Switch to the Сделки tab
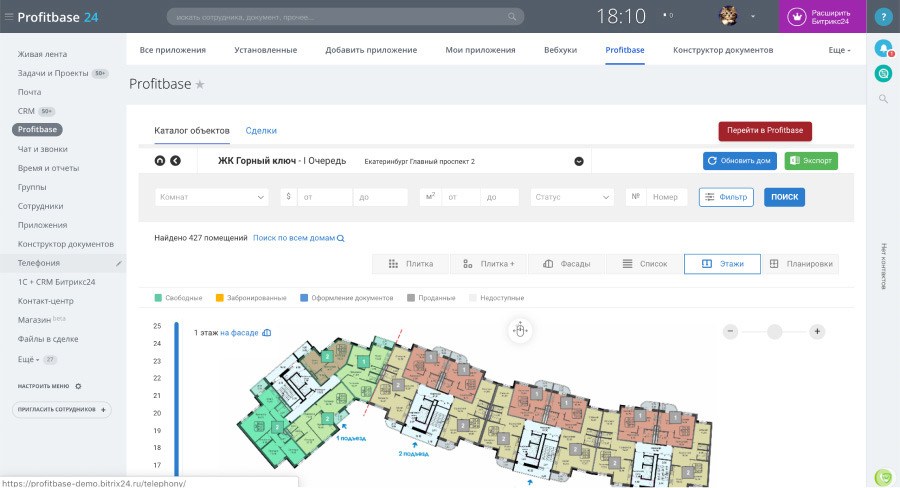Image resolution: width=900 pixels, height=488 pixels. (261, 131)
